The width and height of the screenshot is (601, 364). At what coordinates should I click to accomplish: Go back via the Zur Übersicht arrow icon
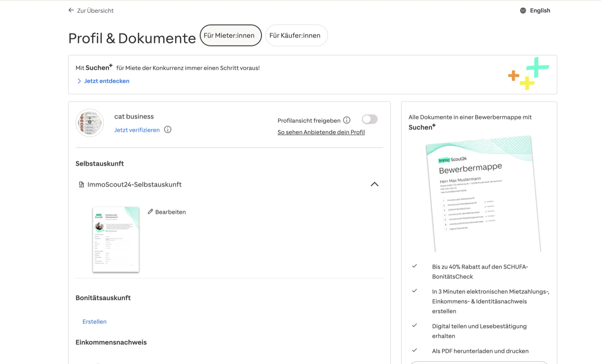click(x=71, y=10)
